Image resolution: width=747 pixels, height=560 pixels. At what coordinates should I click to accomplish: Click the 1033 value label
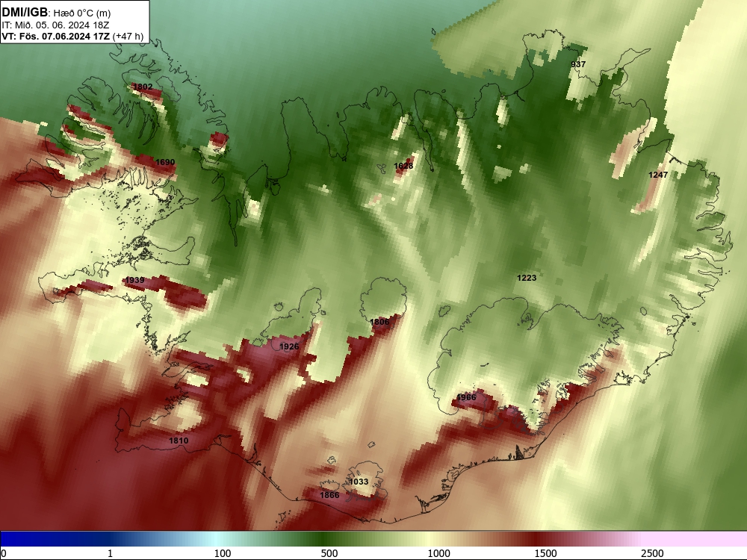tap(359, 482)
